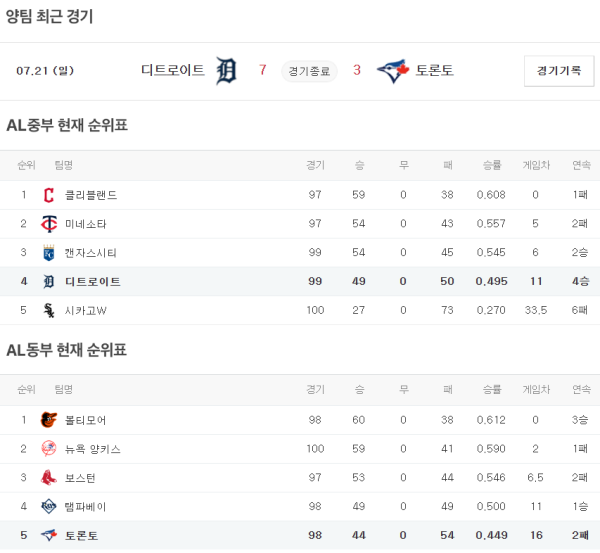Click the Minnesota Twins logo icon
The height and width of the screenshot is (553, 600).
[49, 224]
